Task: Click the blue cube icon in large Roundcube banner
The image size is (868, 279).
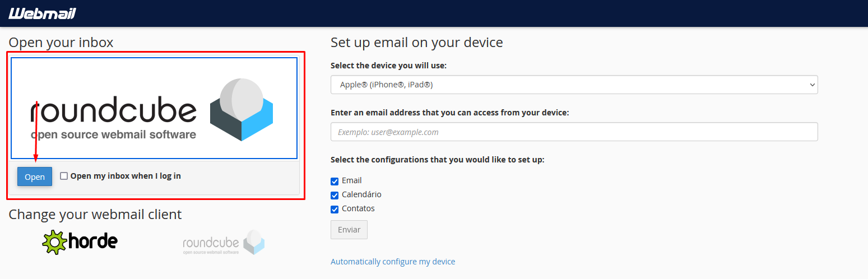Action: pos(242,110)
